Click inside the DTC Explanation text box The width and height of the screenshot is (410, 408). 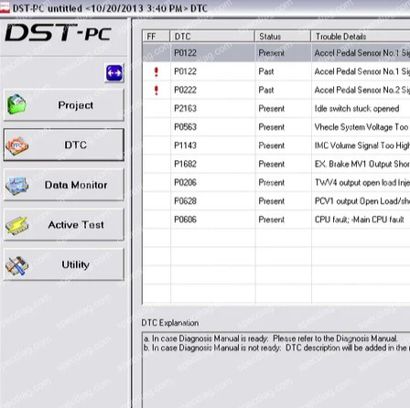pos(276,370)
